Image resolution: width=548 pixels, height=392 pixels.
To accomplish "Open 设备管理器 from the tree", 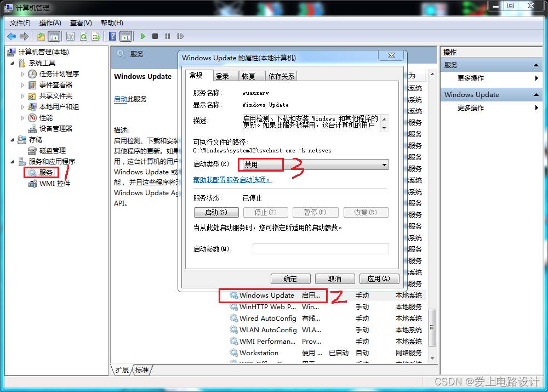I will click(56, 129).
